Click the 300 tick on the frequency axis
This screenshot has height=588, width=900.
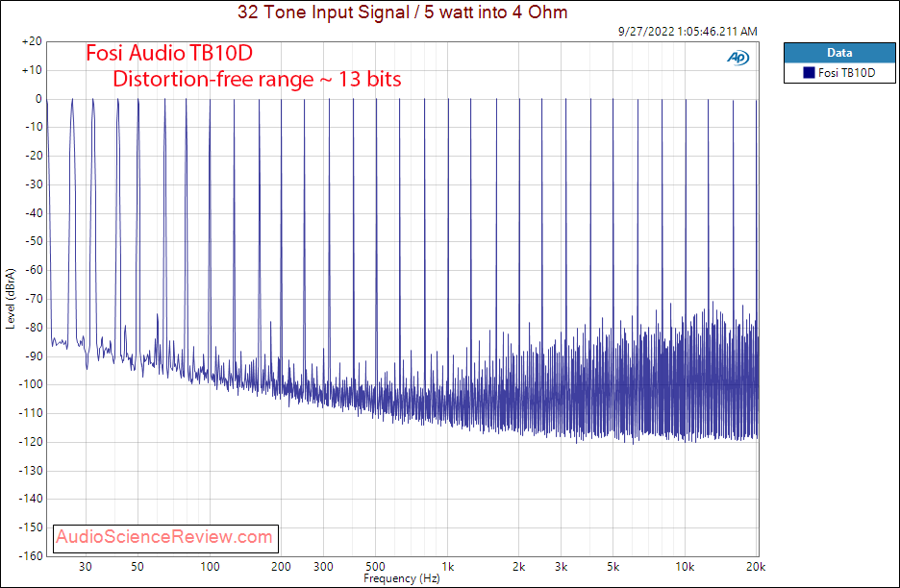(323, 567)
